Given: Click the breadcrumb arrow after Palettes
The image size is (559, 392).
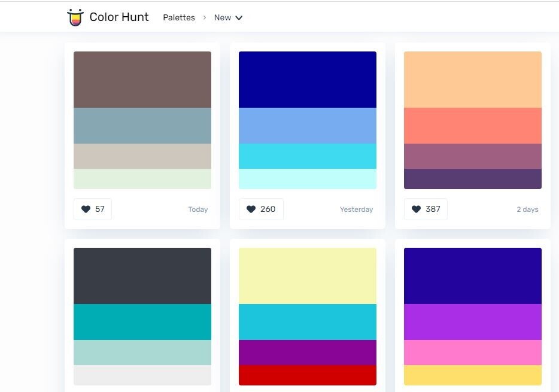Looking at the screenshot, I should 205,17.
